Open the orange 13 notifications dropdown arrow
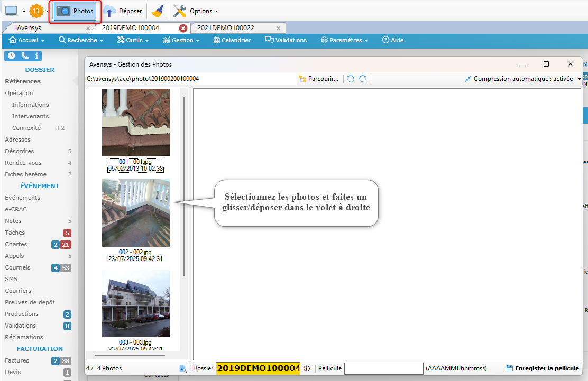Image resolution: width=588 pixels, height=381 pixels. coord(47,11)
